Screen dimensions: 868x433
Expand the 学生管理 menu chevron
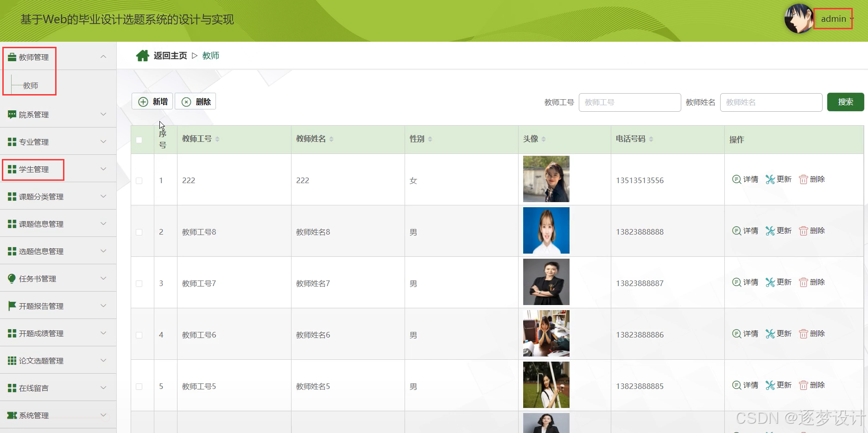click(103, 169)
